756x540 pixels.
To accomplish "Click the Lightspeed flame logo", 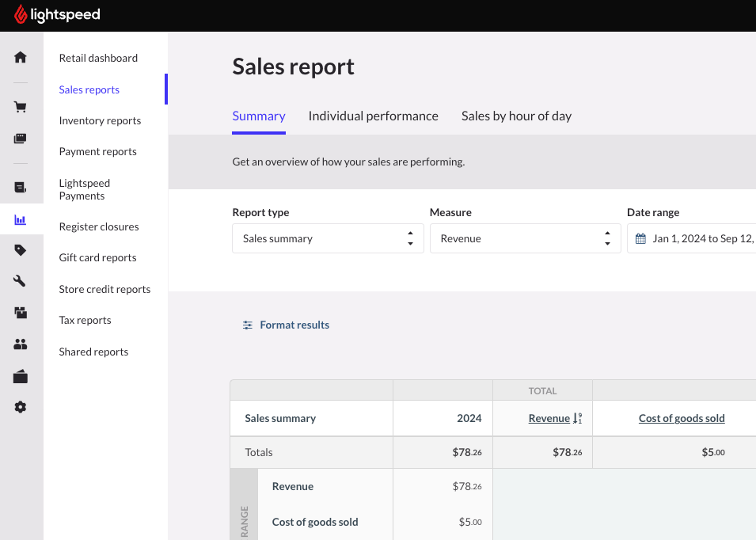I will [x=21, y=15].
